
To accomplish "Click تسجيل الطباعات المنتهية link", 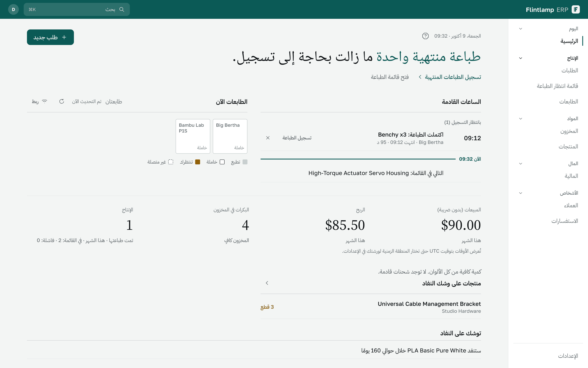I will point(450,77).
